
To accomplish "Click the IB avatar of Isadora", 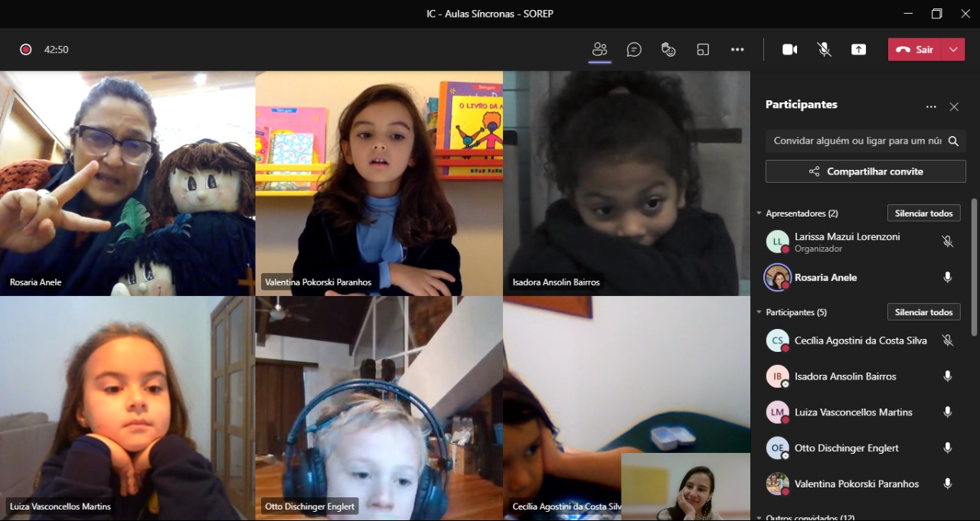I will coord(778,376).
